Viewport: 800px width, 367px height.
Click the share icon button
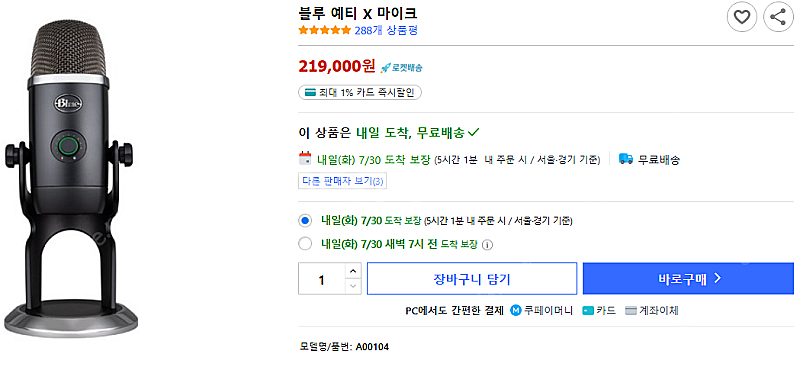pos(778,17)
